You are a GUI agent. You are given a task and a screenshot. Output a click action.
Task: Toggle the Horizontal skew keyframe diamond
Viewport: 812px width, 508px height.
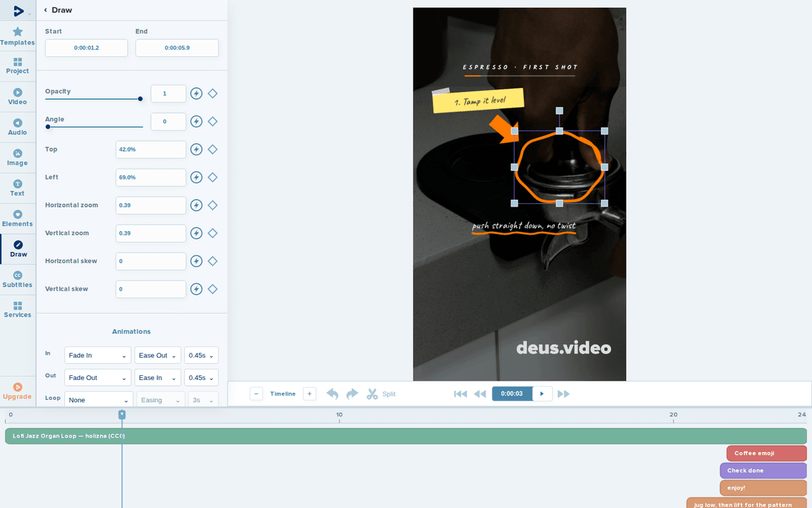pyautogui.click(x=212, y=261)
